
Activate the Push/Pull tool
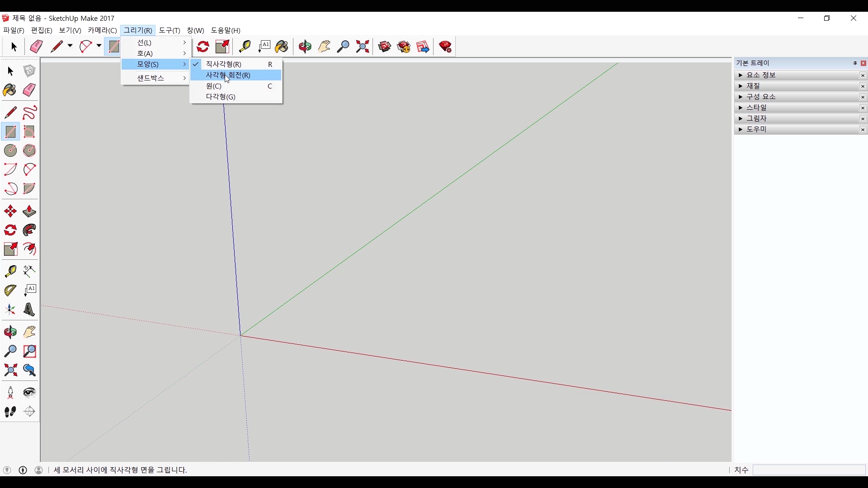point(29,211)
